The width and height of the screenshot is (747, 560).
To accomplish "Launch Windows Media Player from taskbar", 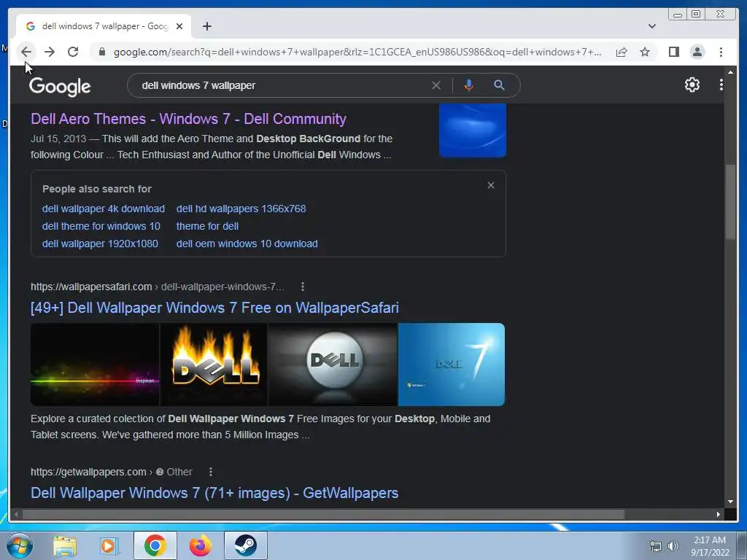I will tap(109, 546).
